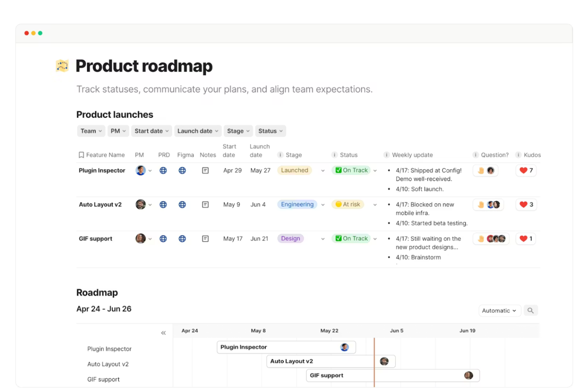
Task: Select GIF support in roadmap sidebar list
Action: 103,379
